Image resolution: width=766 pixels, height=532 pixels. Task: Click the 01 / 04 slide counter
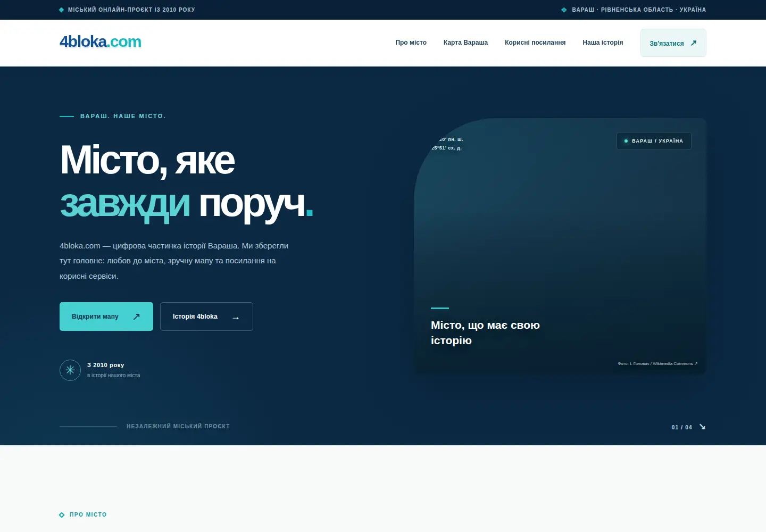point(682,427)
